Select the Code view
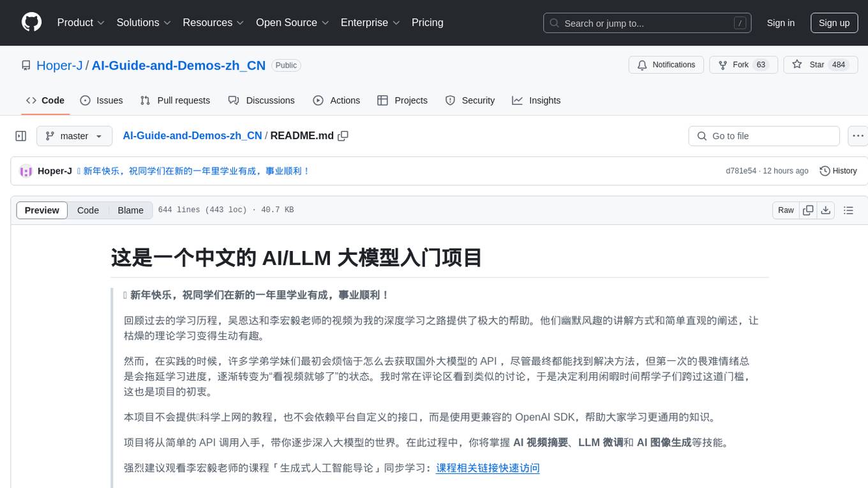Image resolution: width=868 pixels, height=488 pixels. click(88, 210)
